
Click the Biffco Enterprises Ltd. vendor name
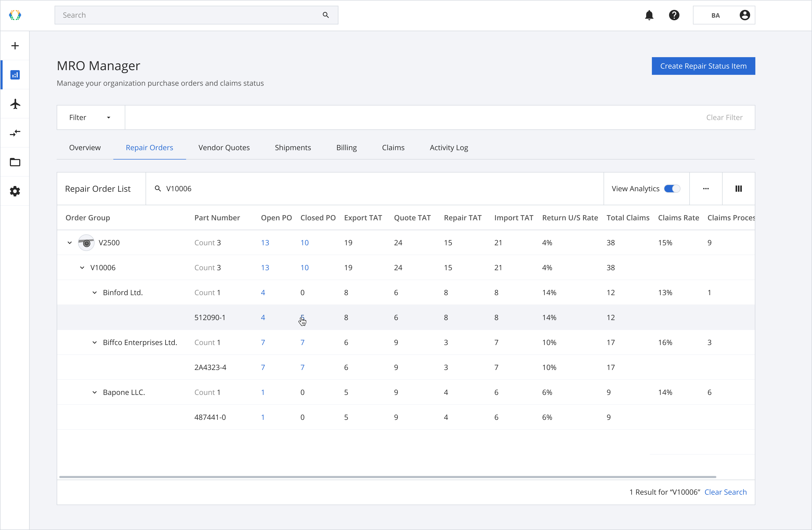click(x=140, y=342)
